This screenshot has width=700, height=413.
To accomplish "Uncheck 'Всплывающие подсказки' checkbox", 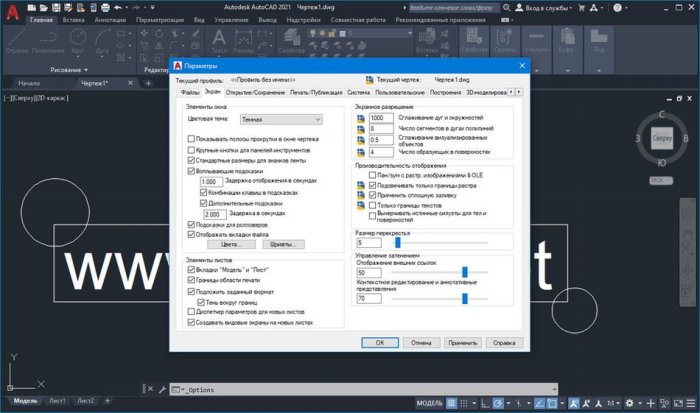I will click(x=191, y=171).
